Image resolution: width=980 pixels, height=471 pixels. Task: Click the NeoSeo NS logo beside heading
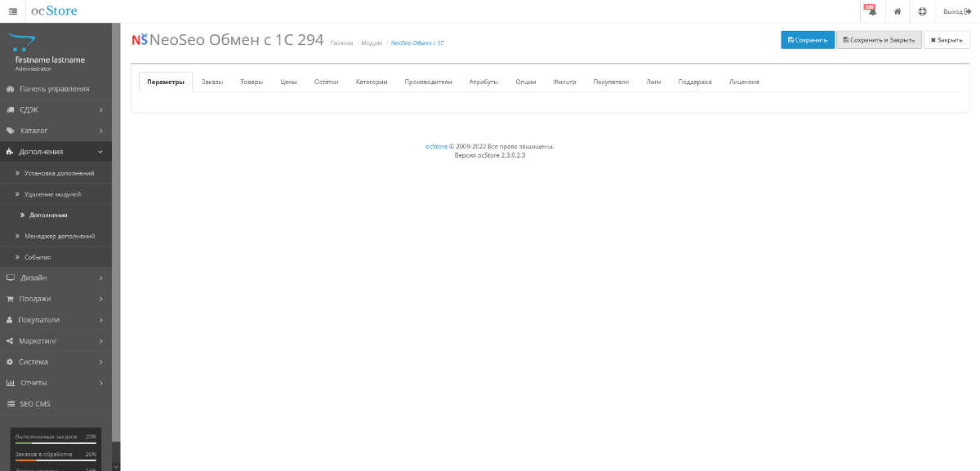[x=140, y=40]
